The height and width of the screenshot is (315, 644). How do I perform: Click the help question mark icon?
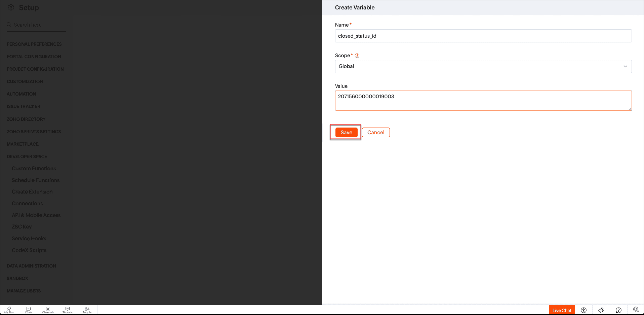pyautogui.click(x=618, y=310)
